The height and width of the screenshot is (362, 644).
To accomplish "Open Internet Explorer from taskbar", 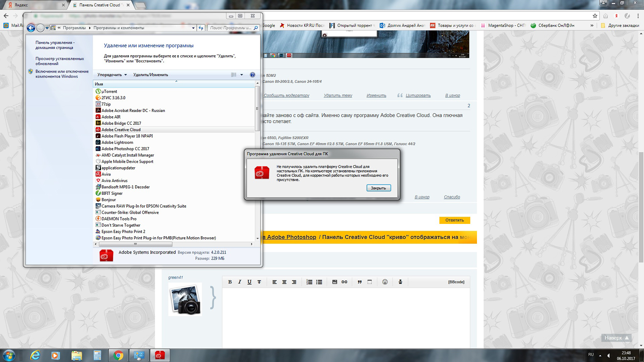I will click(35, 355).
